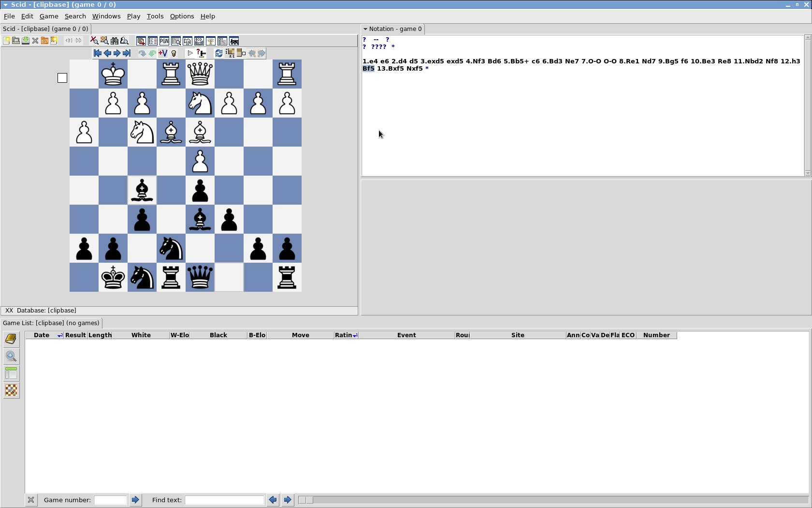Go back one move arrow

coord(107,53)
